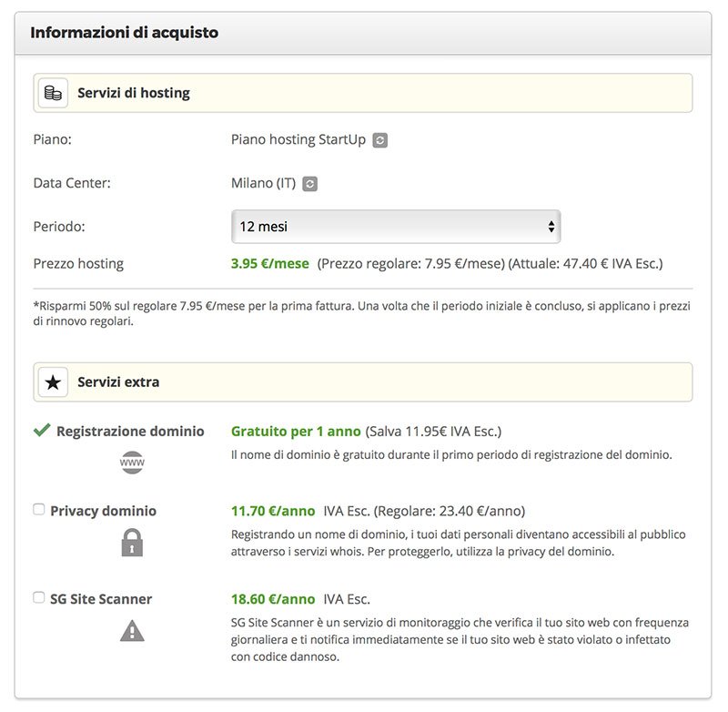Viewport: 728px width, 712px height.
Task: Click the Milano (IT) data center value
Action: click(x=263, y=183)
